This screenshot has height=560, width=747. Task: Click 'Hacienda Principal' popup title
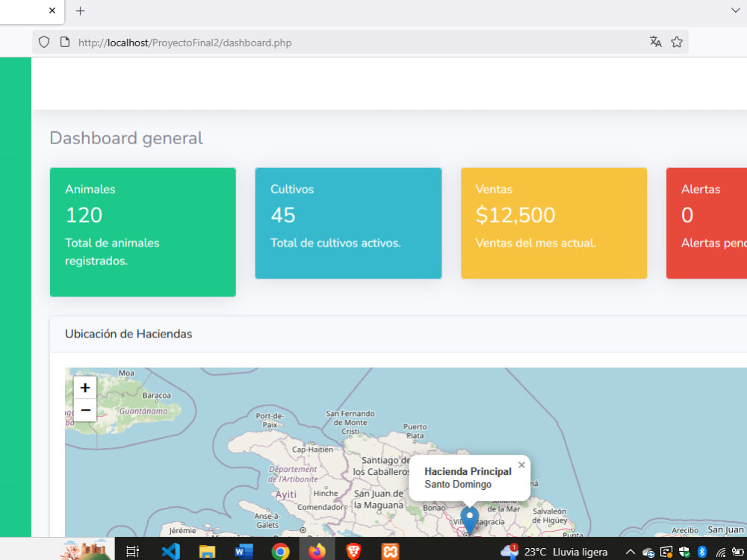[x=468, y=471]
